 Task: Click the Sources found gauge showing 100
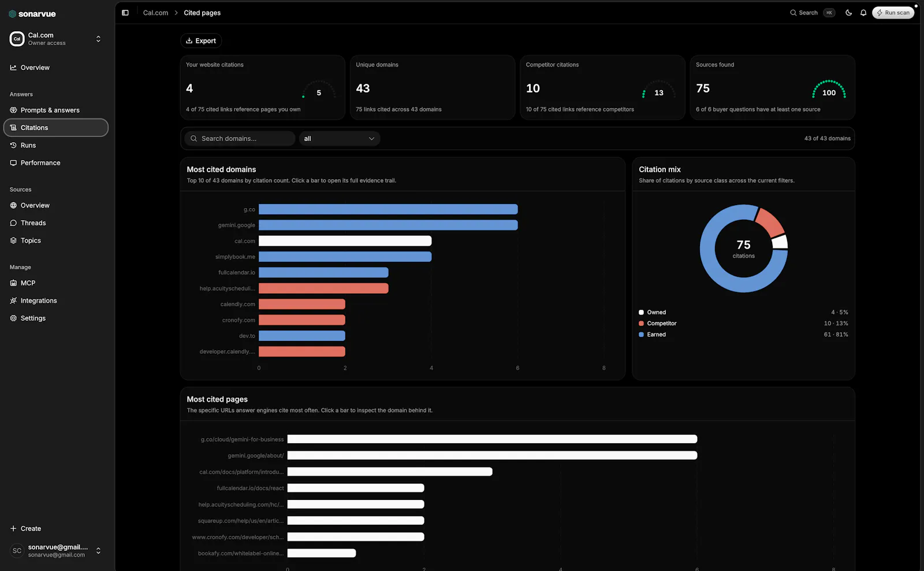[829, 90]
